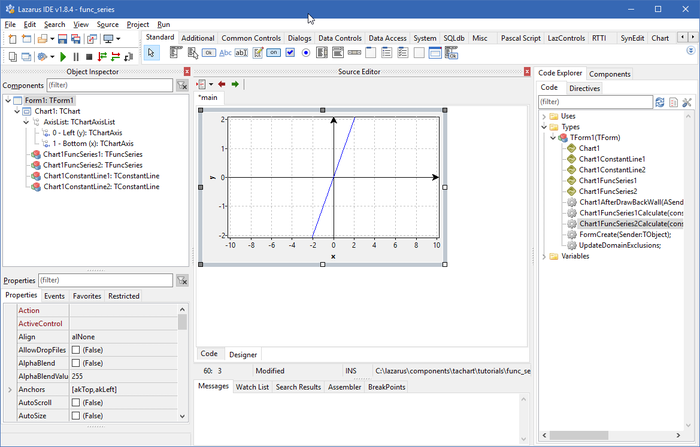This screenshot has width=700, height=447.
Task: Toggle the AutoScroll property checkbox
Action: click(76, 402)
